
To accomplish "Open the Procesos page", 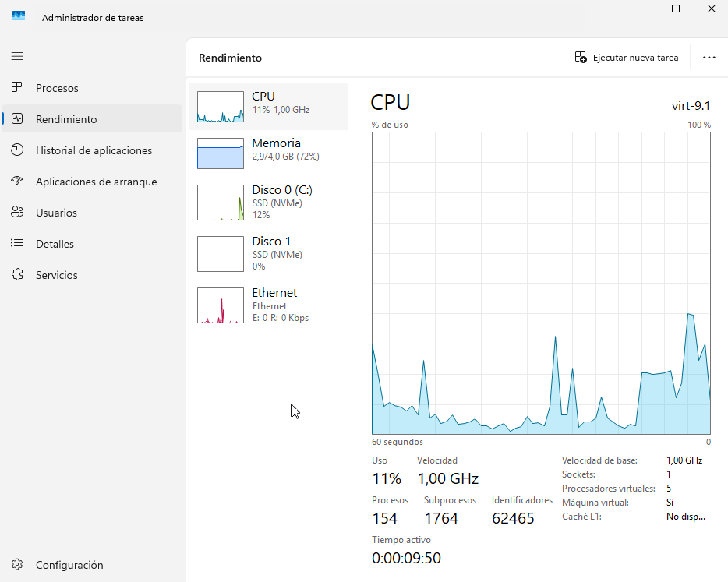I will [x=92, y=88].
